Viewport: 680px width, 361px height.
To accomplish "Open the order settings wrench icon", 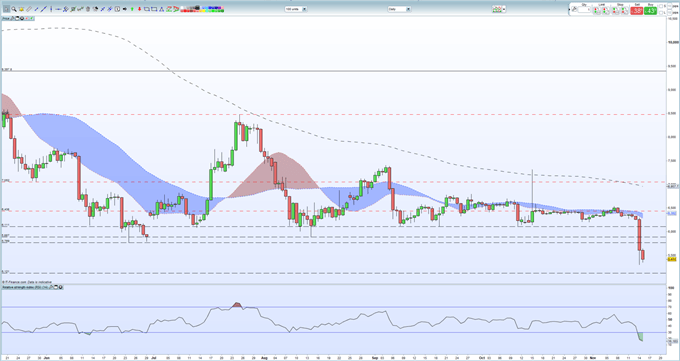I will click(x=574, y=9).
